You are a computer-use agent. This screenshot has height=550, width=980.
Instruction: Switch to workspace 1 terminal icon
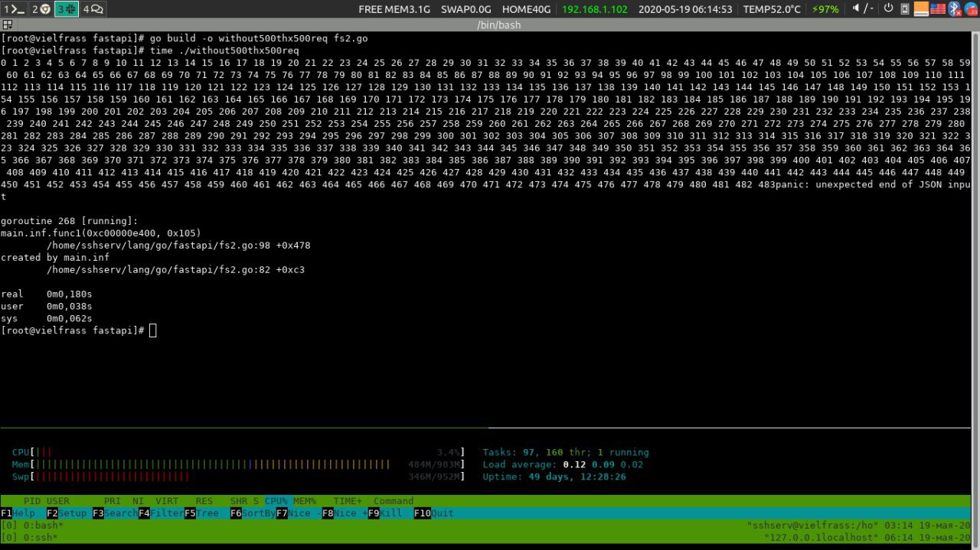coord(14,9)
